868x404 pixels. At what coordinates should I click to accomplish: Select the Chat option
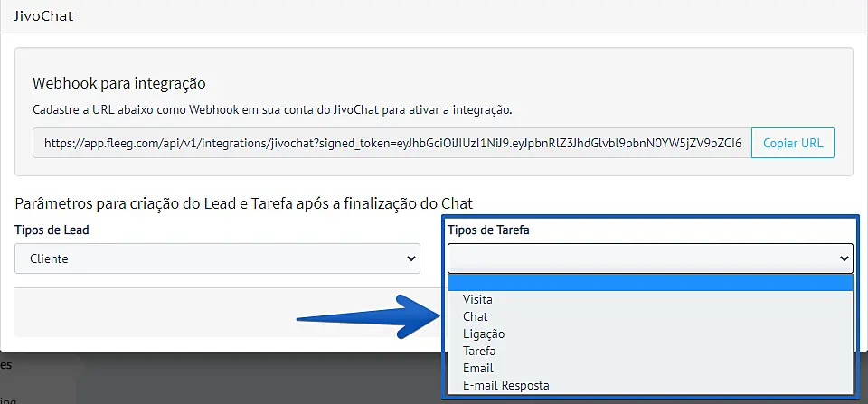[475, 316]
